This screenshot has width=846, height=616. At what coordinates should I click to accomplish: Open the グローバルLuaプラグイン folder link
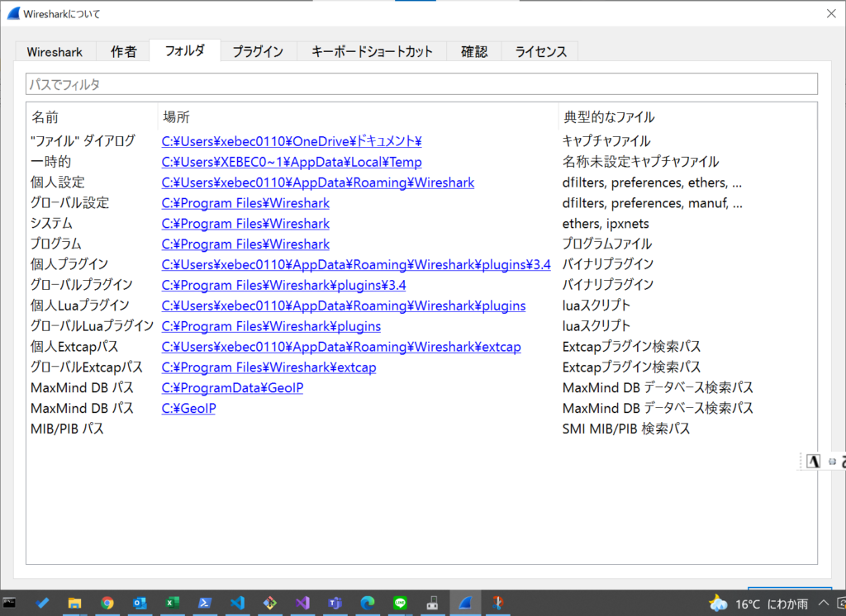[x=271, y=326]
